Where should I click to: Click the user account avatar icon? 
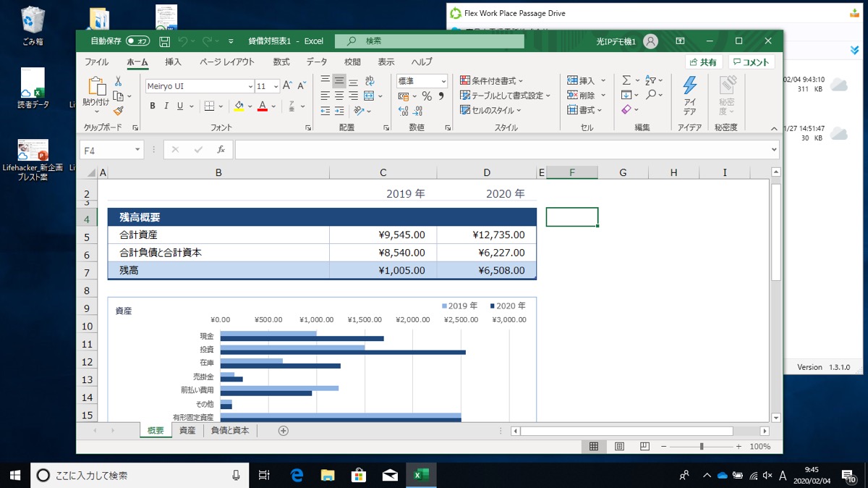(650, 41)
